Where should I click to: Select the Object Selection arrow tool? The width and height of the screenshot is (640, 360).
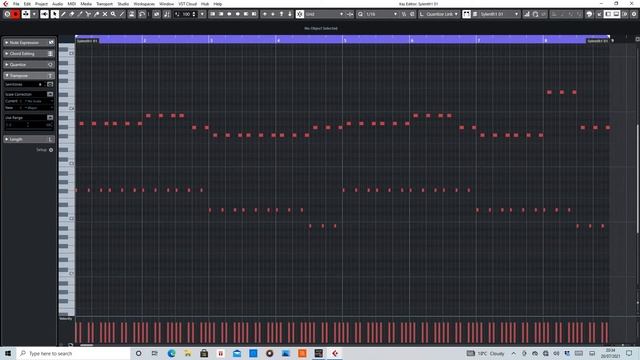[x=54, y=14]
